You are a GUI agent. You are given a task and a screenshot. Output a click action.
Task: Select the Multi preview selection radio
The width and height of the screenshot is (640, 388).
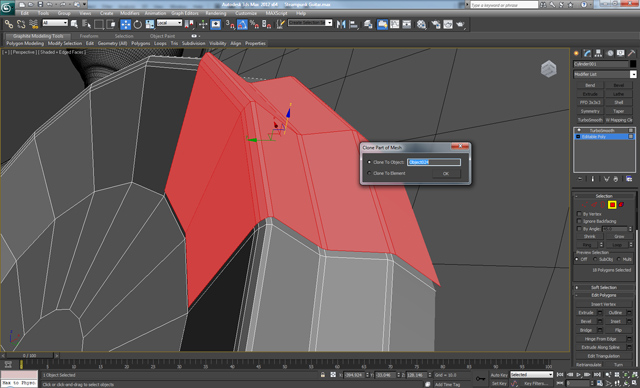tap(619, 259)
